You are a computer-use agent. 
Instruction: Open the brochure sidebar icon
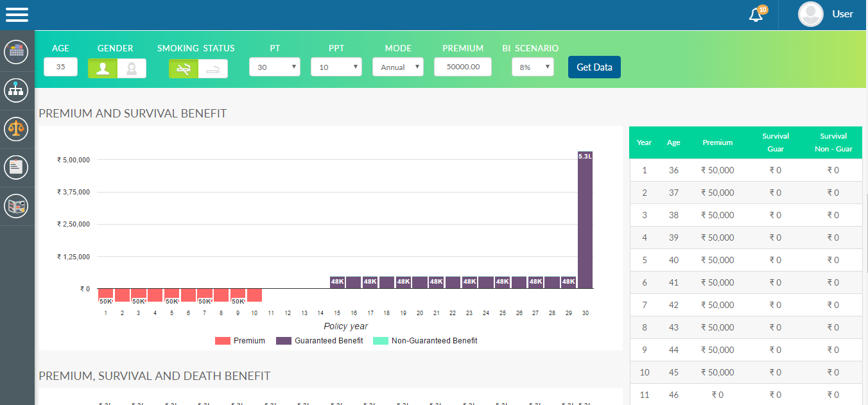click(x=16, y=206)
